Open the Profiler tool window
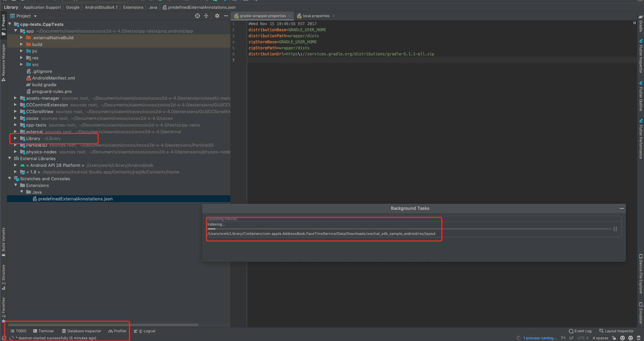This screenshot has width=644, height=341. pos(118,331)
